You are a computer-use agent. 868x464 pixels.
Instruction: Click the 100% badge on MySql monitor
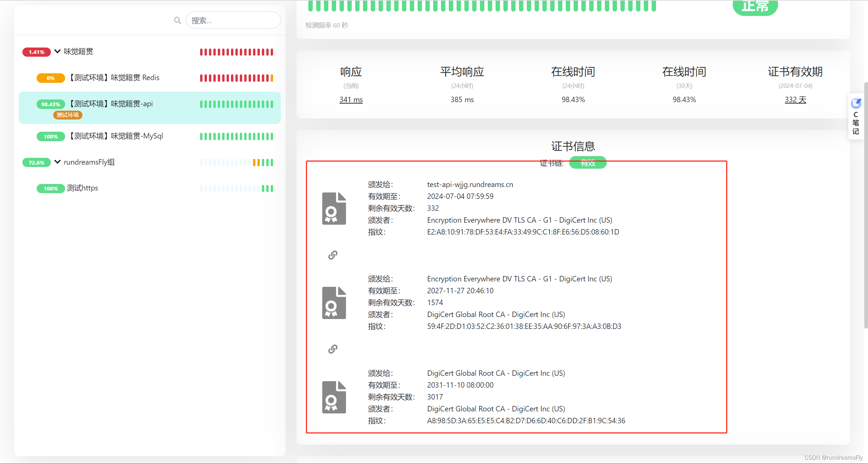(x=51, y=136)
